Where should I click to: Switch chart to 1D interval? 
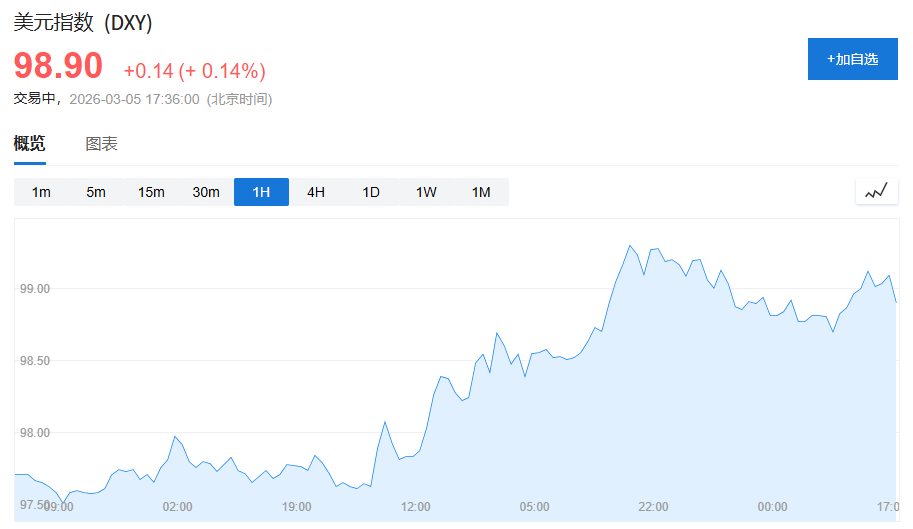tap(371, 192)
